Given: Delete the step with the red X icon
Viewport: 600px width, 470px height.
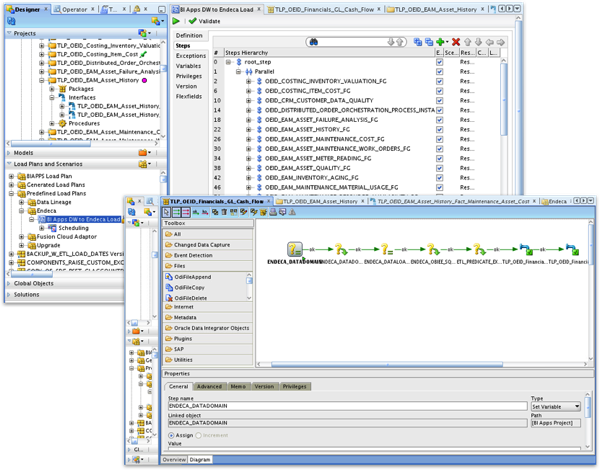Looking at the screenshot, I should click(456, 42).
